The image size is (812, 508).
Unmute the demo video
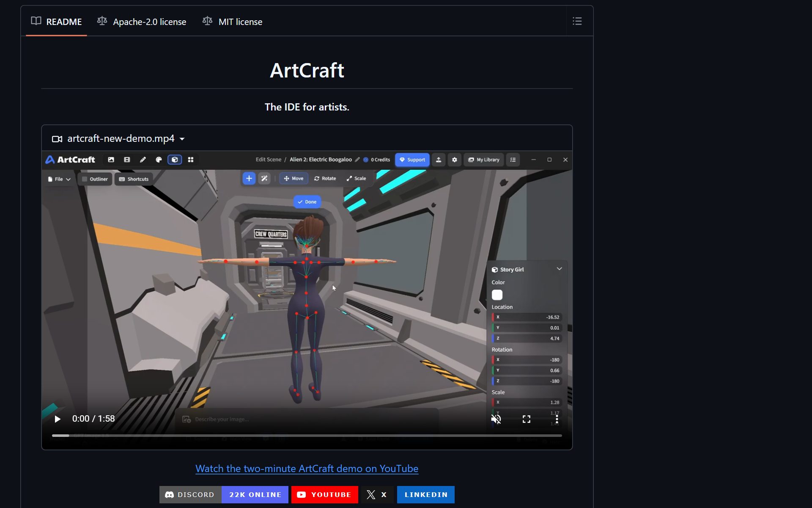click(496, 419)
